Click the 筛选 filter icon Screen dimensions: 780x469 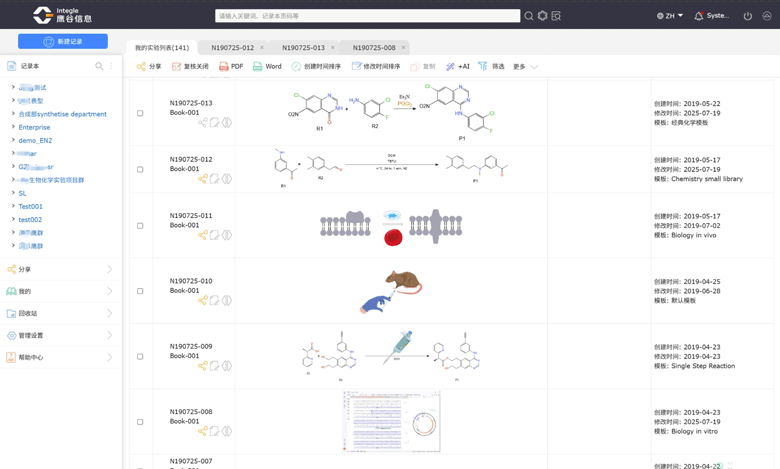click(x=483, y=67)
